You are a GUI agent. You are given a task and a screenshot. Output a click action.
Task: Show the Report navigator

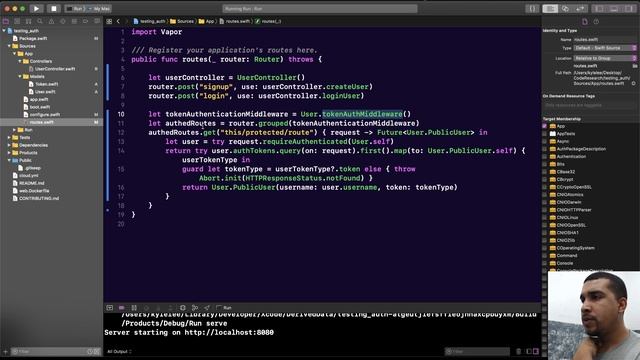tap(97, 21)
